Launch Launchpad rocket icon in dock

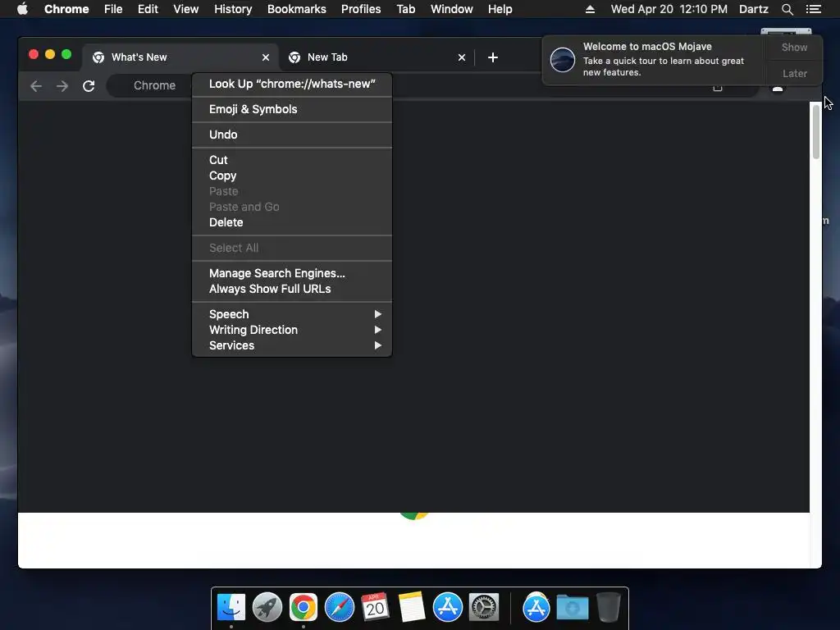click(x=267, y=607)
